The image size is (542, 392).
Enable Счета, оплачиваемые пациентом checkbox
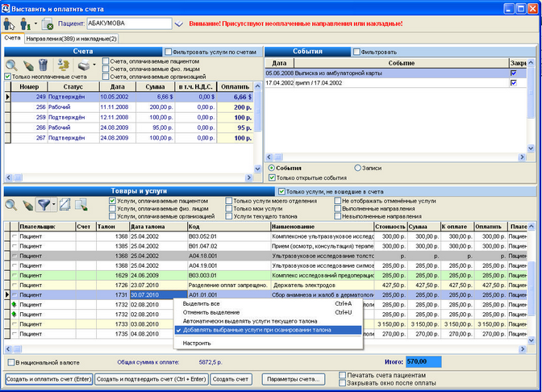[x=106, y=61]
